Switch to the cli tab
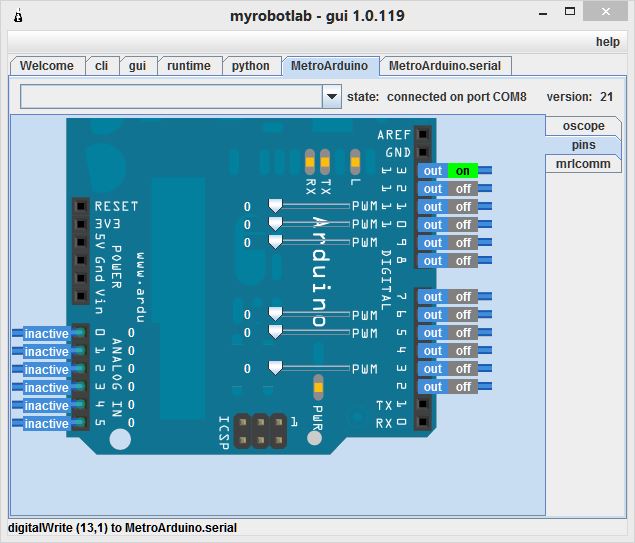Image resolution: width=635 pixels, height=543 pixels. coord(101,66)
